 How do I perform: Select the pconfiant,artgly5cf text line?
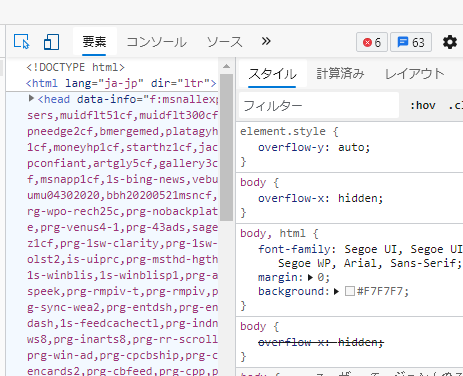pyautogui.click(x=122, y=163)
